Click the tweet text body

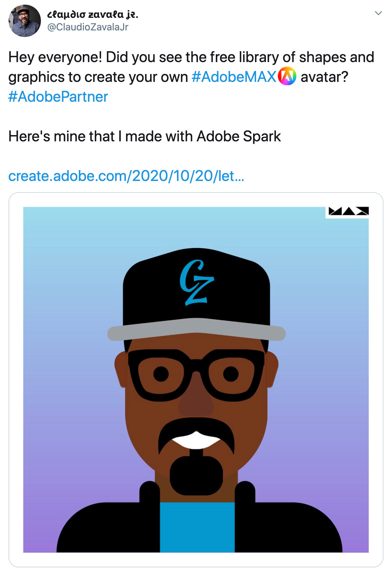(191, 97)
